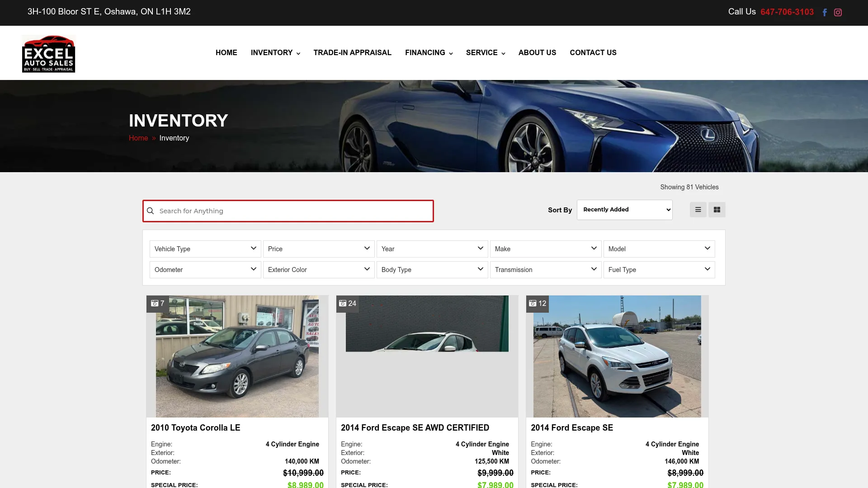Click the 'Showing 81 Vehicles' text

pos(689,187)
